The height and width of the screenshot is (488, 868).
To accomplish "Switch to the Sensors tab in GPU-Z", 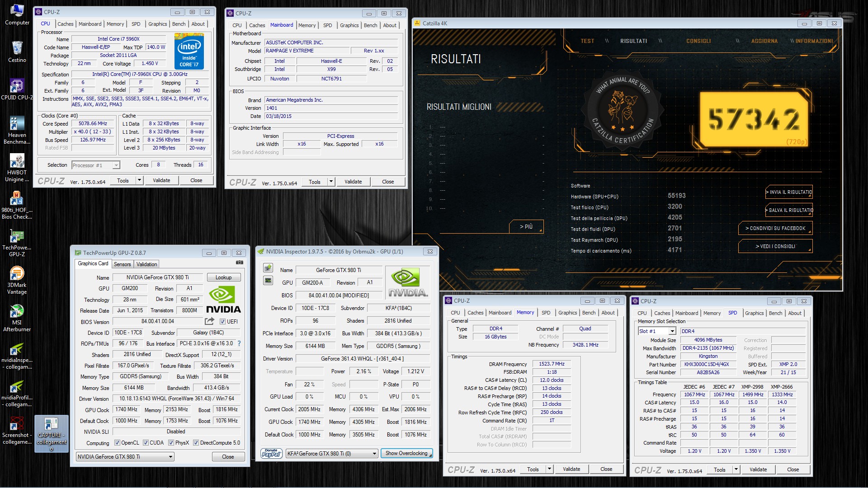I will click(x=122, y=264).
